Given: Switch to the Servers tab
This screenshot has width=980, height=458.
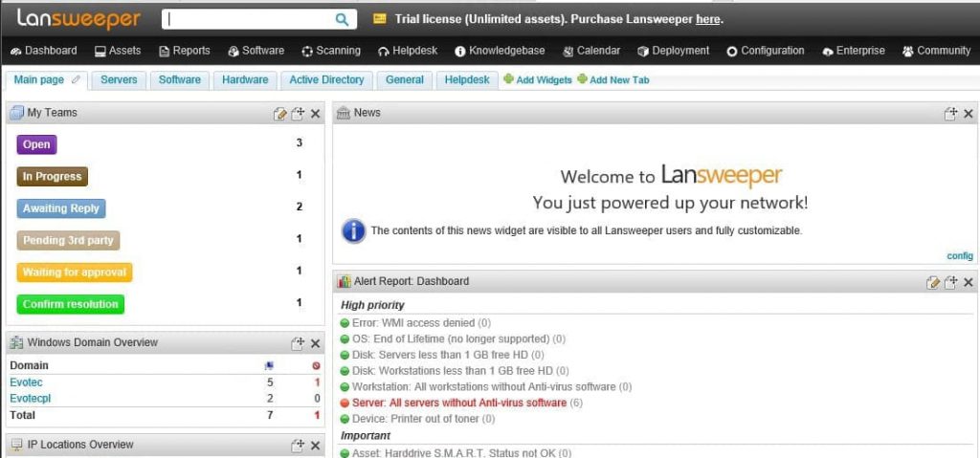Looking at the screenshot, I should [x=119, y=80].
